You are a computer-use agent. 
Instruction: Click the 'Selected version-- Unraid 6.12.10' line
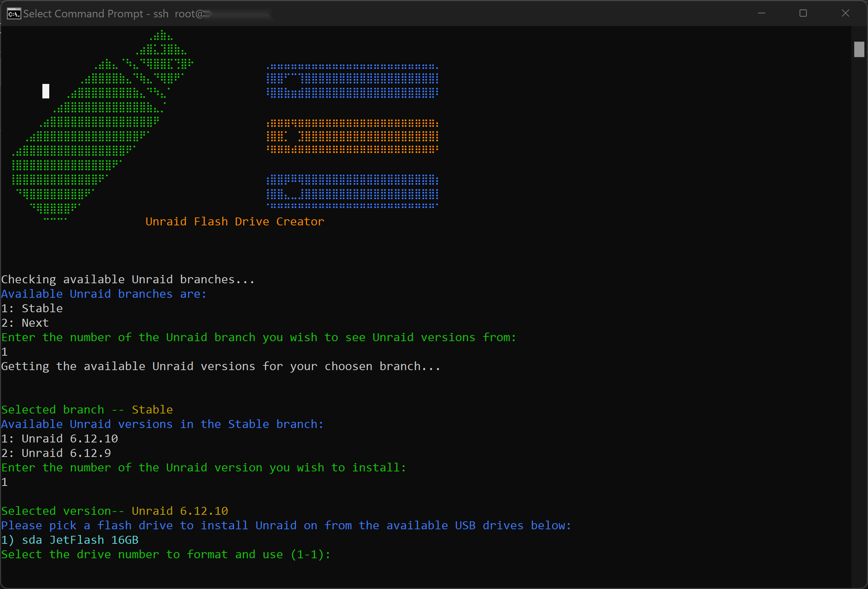click(115, 511)
